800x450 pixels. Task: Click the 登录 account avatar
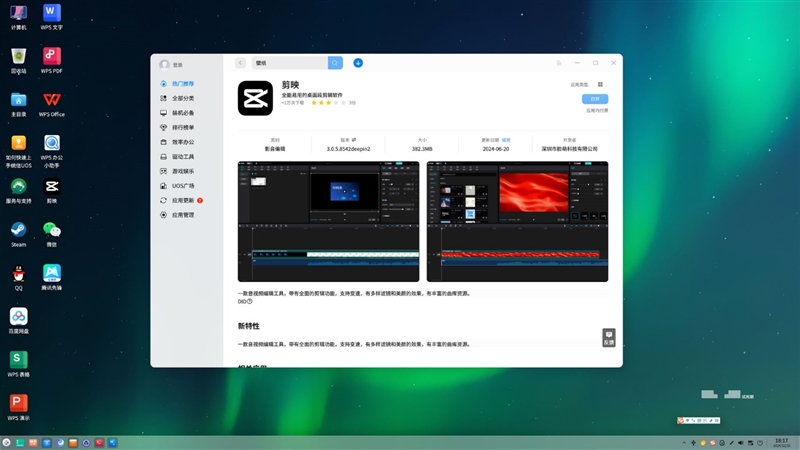164,64
